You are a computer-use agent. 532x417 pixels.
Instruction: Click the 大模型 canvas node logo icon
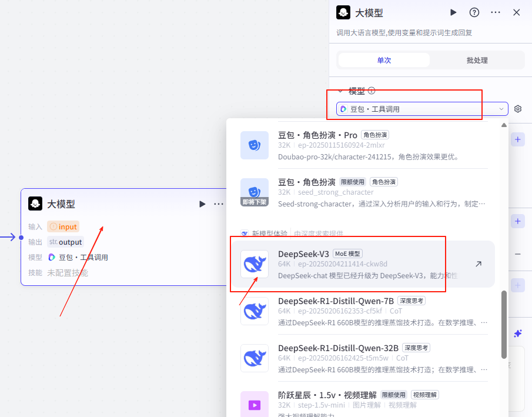pyautogui.click(x=35, y=204)
